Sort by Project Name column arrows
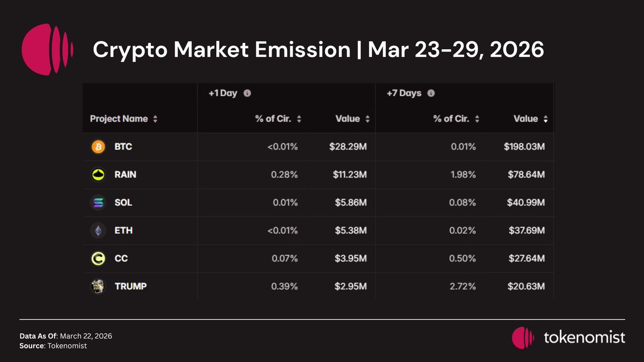 pyautogui.click(x=155, y=119)
